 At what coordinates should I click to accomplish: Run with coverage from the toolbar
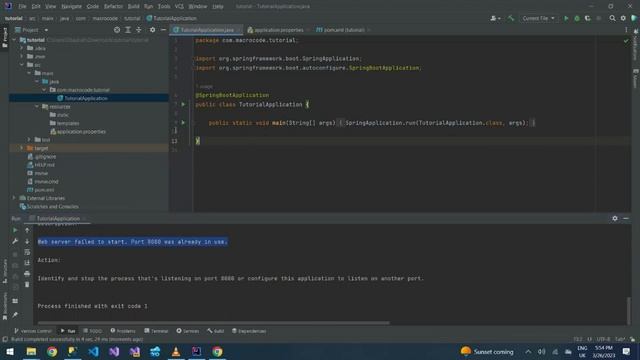tap(588, 18)
